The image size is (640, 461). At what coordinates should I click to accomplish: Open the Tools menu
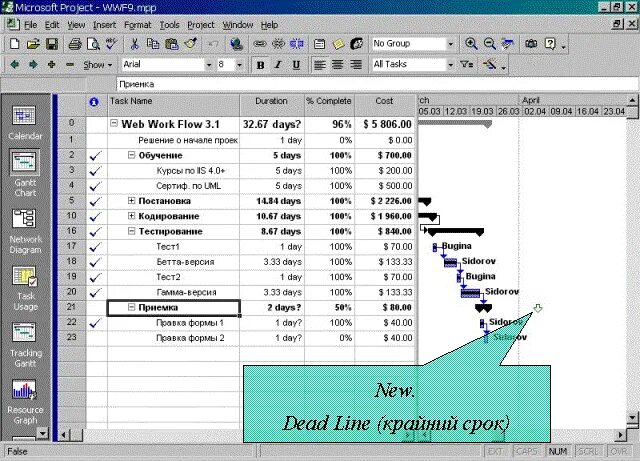point(169,25)
